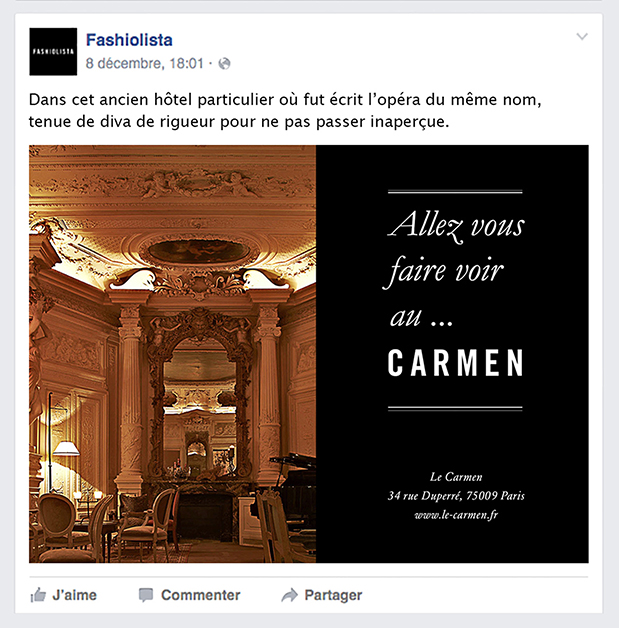Click the Allez vous faire voir headline
The height and width of the screenshot is (628, 619).
tap(454, 248)
